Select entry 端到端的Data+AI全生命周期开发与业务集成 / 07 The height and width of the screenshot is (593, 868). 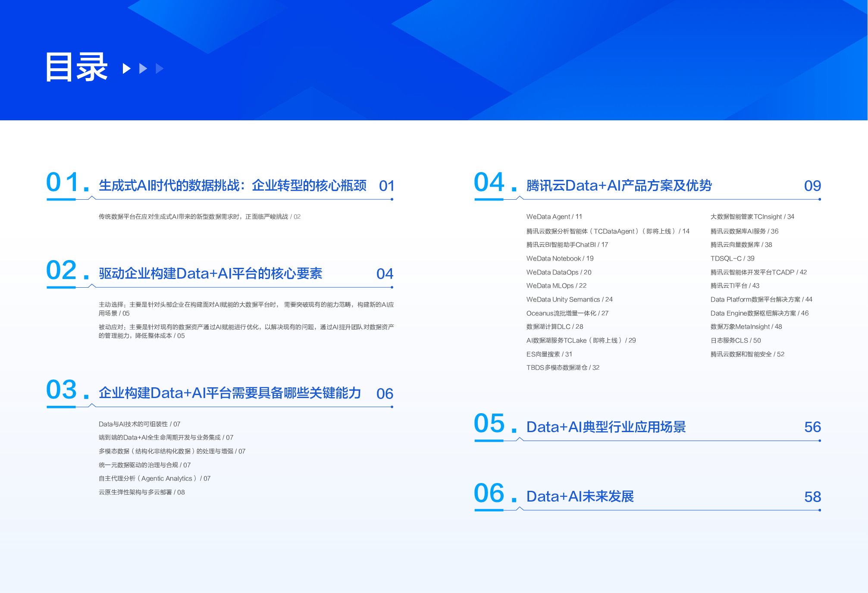click(x=166, y=437)
